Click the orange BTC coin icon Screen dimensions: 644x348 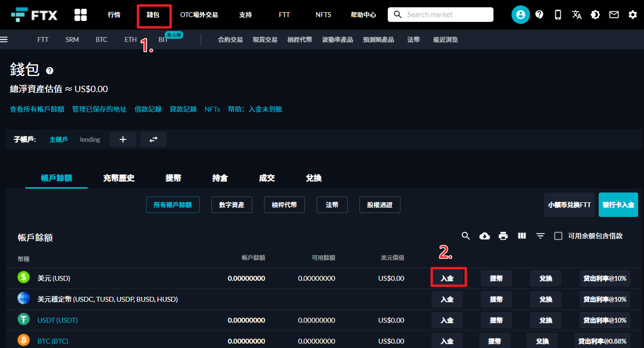(x=24, y=340)
